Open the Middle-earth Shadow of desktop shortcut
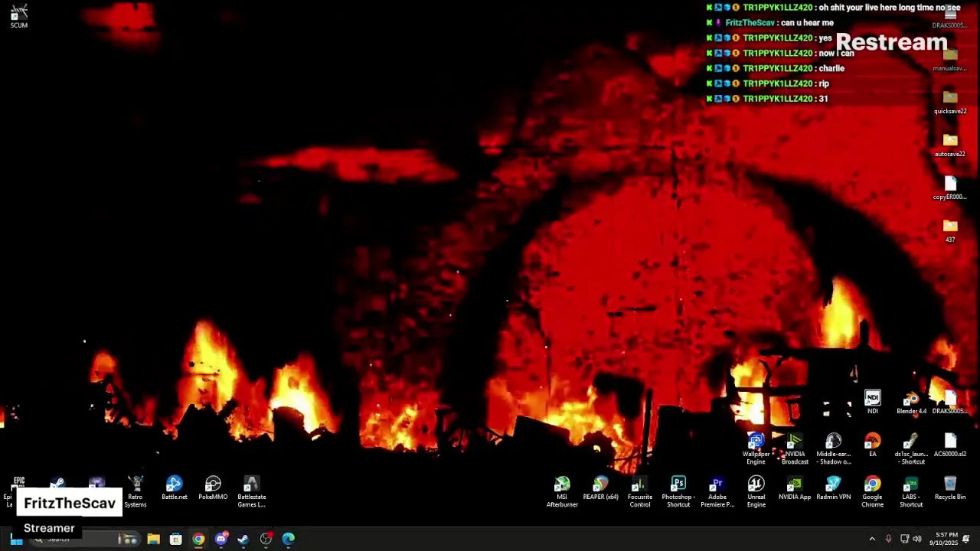 (x=834, y=448)
